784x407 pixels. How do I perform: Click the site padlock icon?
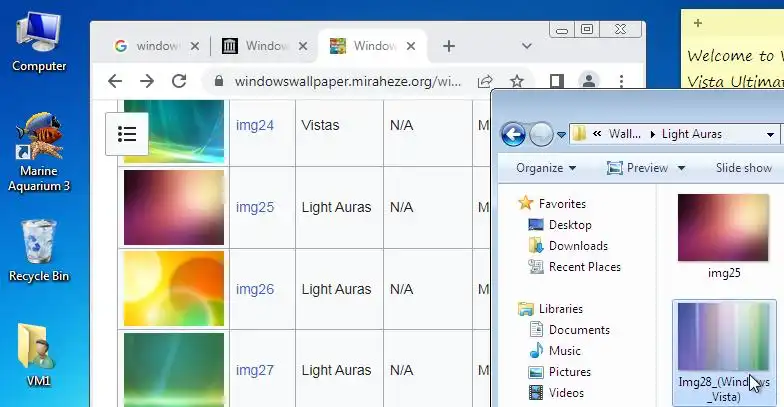click(x=218, y=81)
